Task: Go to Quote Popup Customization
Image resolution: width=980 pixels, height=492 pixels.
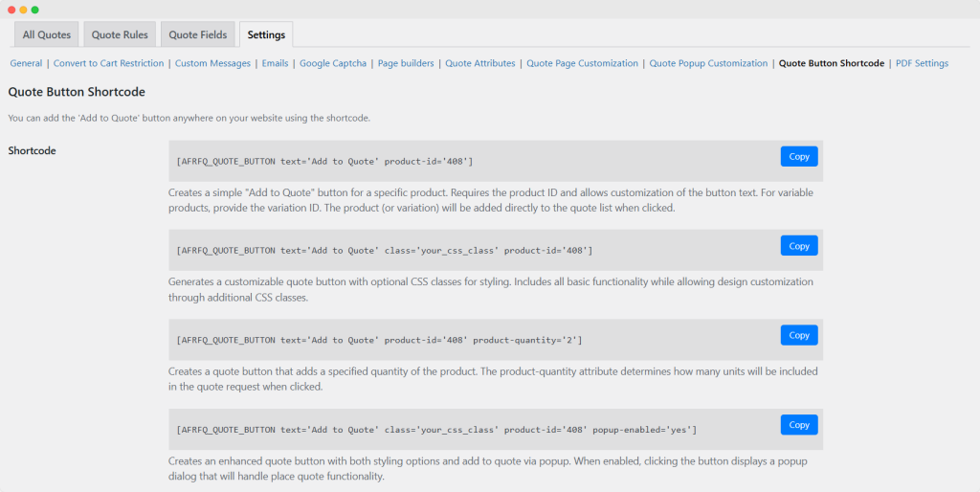Action: click(x=708, y=63)
